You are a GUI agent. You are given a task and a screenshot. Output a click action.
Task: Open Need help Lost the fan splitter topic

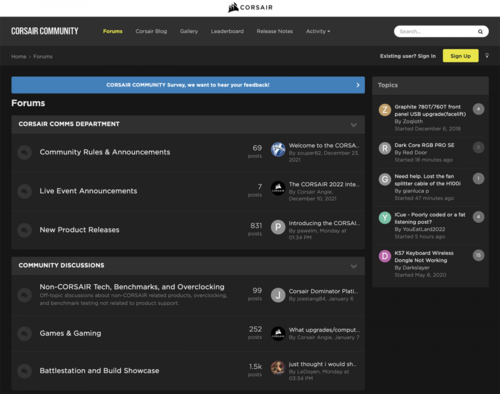[428, 180]
